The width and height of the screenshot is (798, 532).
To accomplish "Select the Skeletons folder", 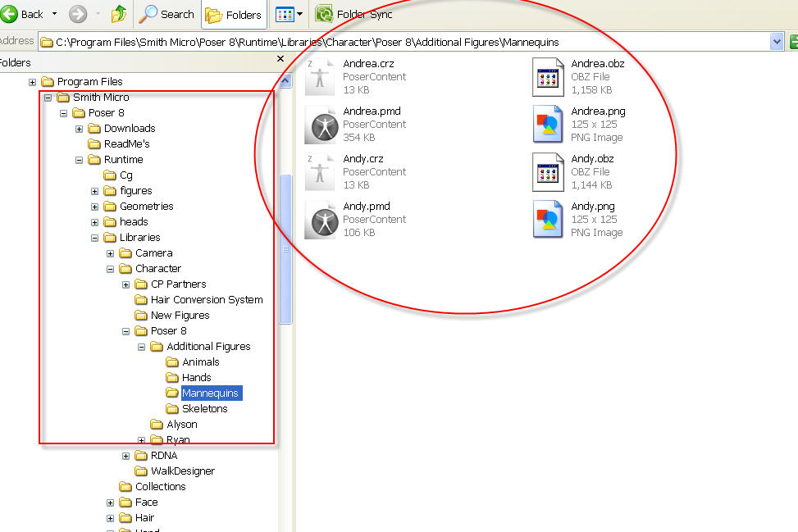I will [x=204, y=409].
